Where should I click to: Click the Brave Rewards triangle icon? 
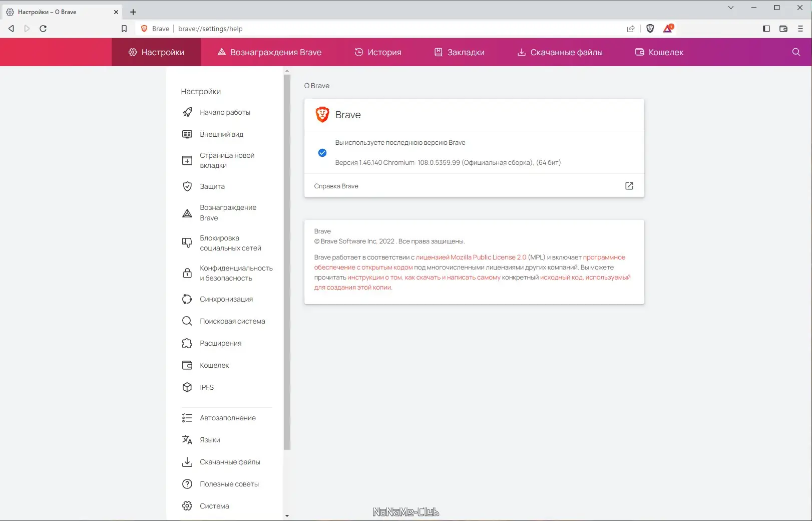click(x=667, y=29)
